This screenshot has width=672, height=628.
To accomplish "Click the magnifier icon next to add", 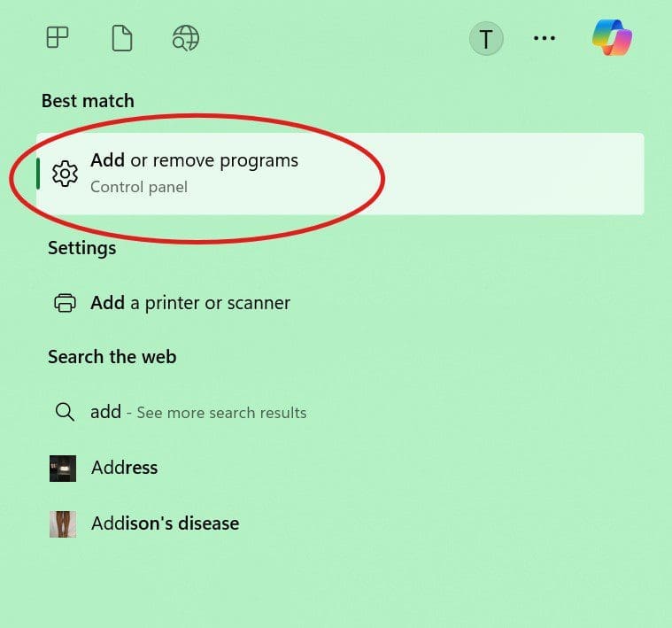I will click(65, 412).
